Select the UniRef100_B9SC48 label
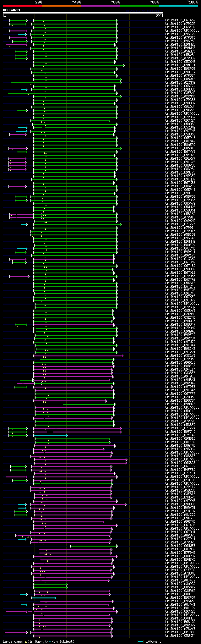 pyautogui.click(x=180, y=238)
